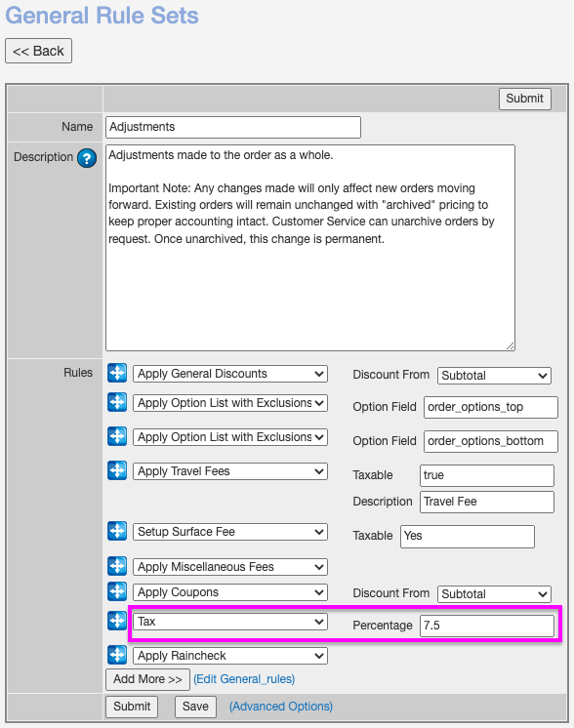The image size is (574, 728).
Task: Open Discount From dropdown next to Apply Coupons
Action: [494, 594]
